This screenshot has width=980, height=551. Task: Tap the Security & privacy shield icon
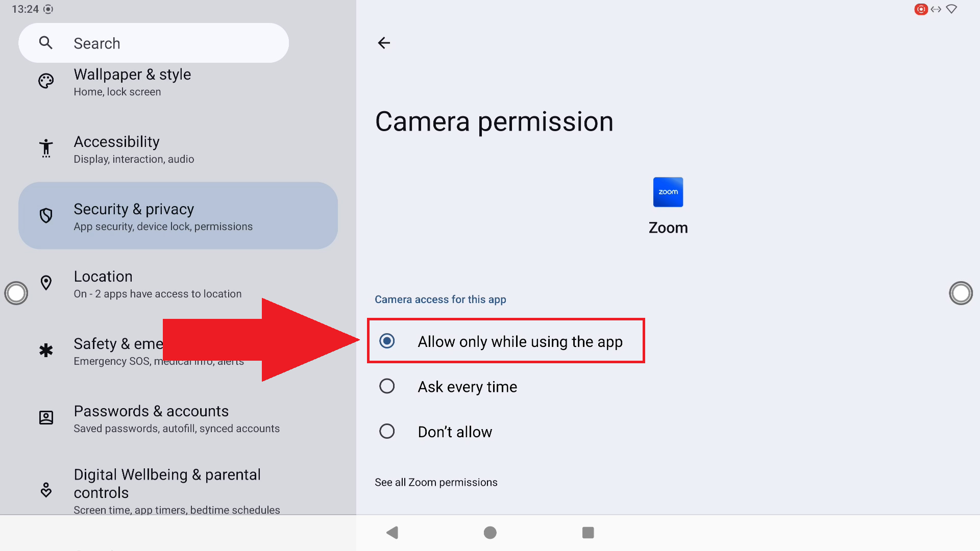(x=46, y=216)
